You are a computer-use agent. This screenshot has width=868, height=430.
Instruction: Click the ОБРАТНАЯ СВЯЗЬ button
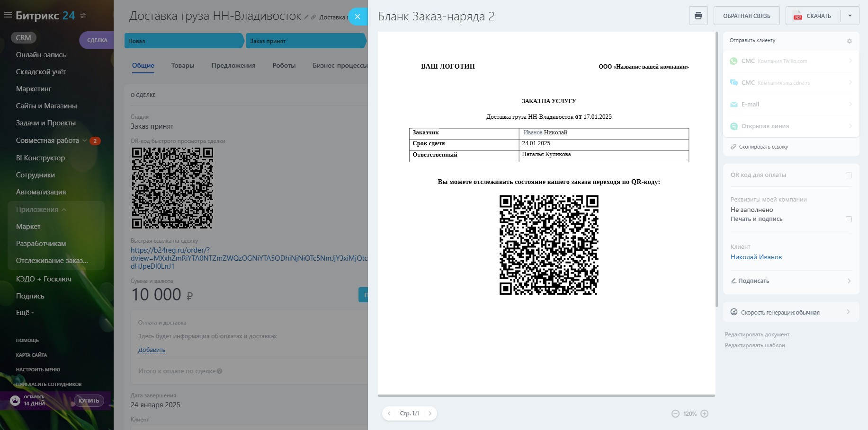coord(747,16)
